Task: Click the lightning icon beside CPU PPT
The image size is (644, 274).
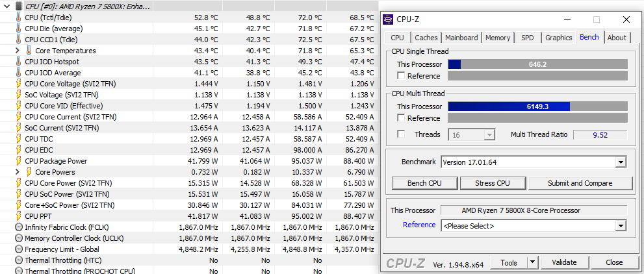Action: (18, 216)
